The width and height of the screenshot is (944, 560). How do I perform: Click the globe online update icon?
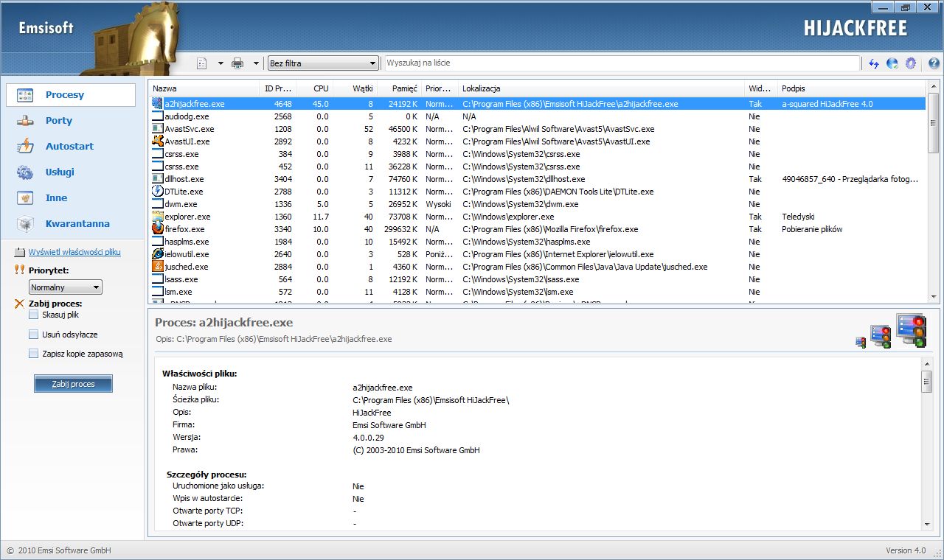tap(892, 63)
